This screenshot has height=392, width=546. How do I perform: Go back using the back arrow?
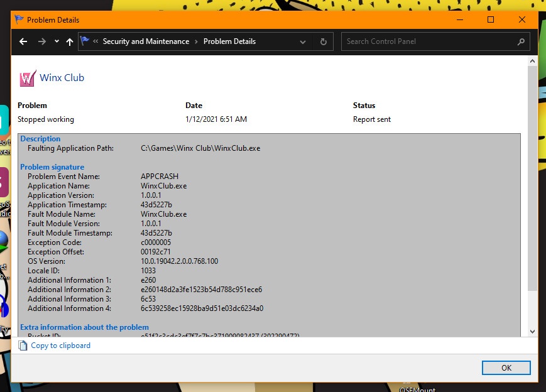(23, 42)
